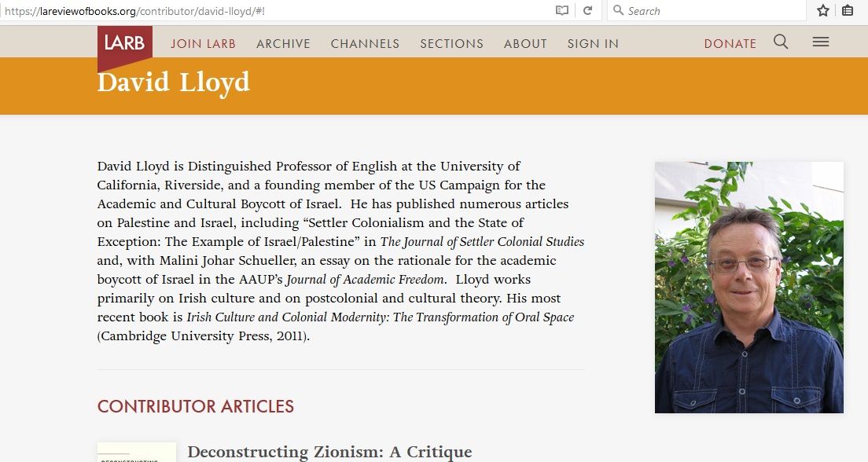The width and height of the screenshot is (868, 462).
Task: Click the Sign In link
Action: (x=593, y=44)
